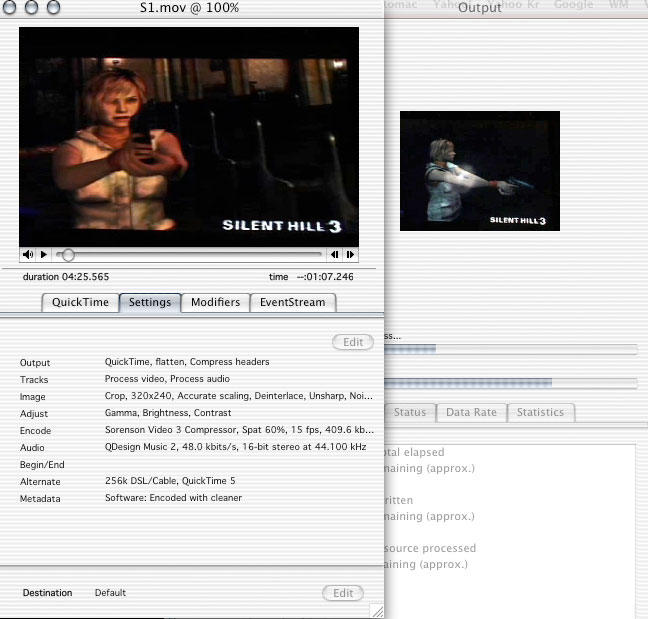648x619 pixels.
Task: Mute the movie with the speaker icon
Action: 27,255
